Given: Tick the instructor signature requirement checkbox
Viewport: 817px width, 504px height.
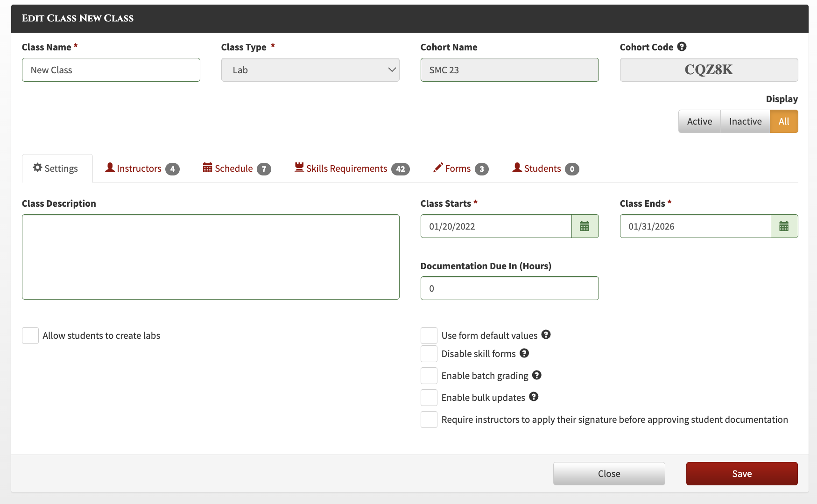Looking at the screenshot, I should pos(429,420).
